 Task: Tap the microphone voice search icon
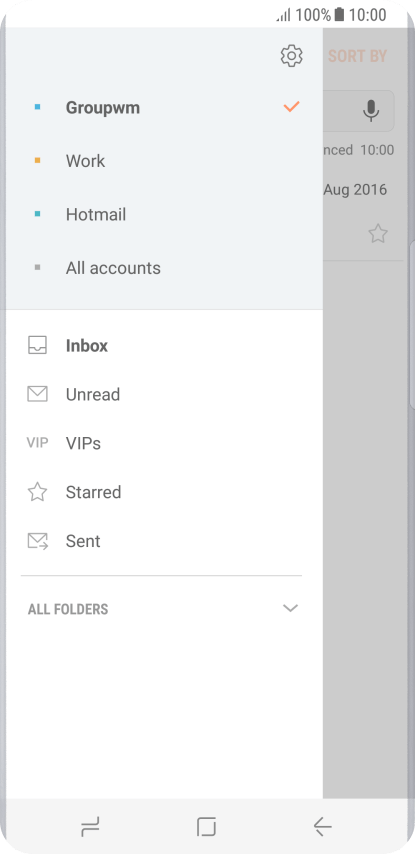(371, 111)
